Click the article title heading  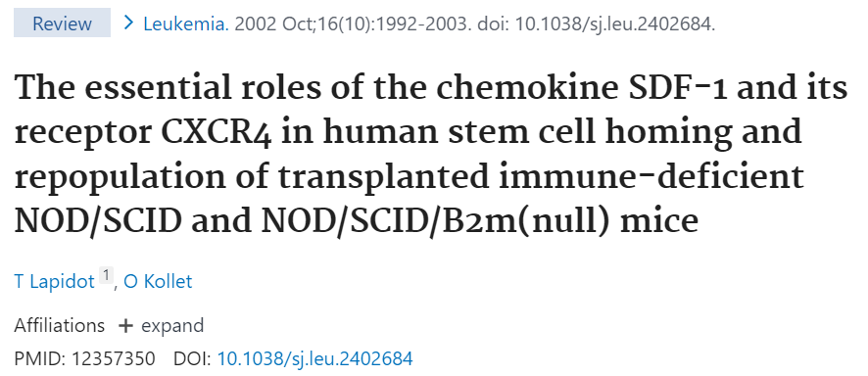tap(431, 155)
